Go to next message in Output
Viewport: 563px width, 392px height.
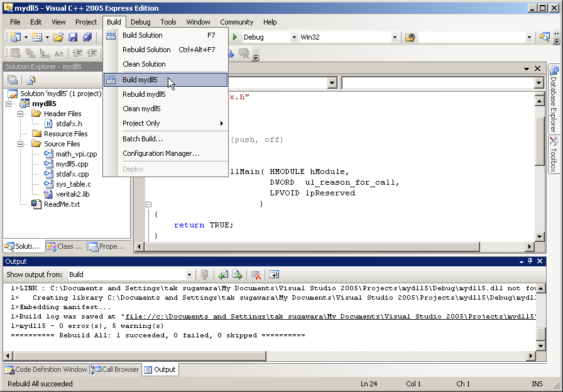(x=238, y=275)
